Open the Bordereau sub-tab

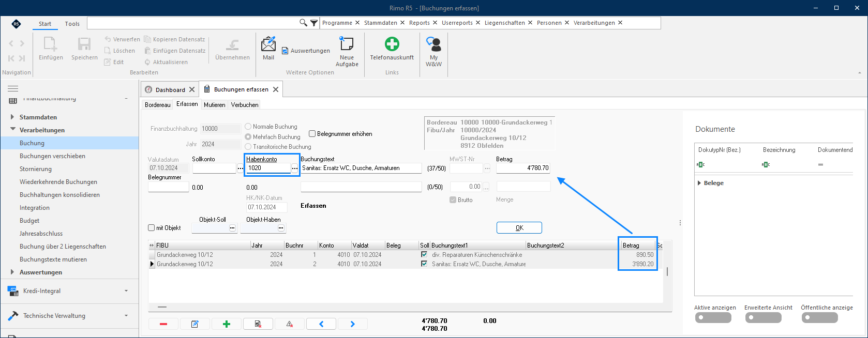pos(158,105)
